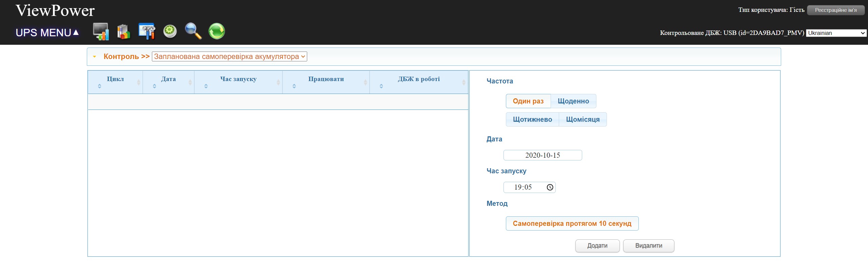868x274 pixels.
Task: Collapse the Контроль panel arrow
Action: pyautogui.click(x=95, y=57)
